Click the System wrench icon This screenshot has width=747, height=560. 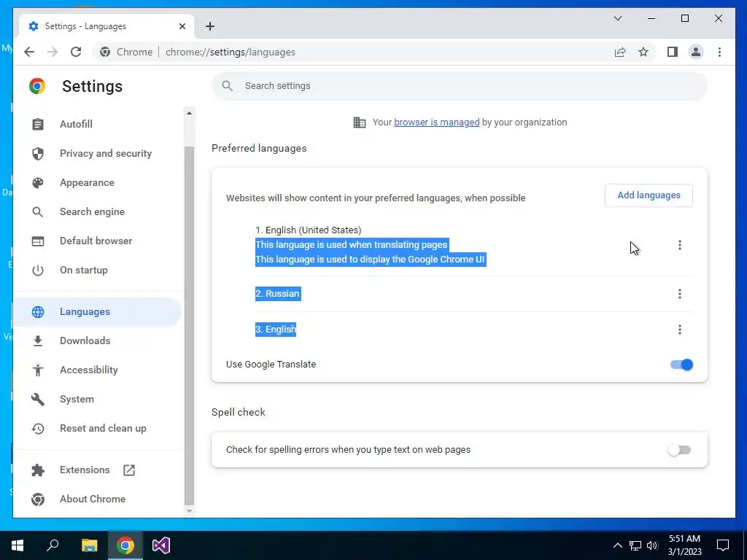pos(38,399)
